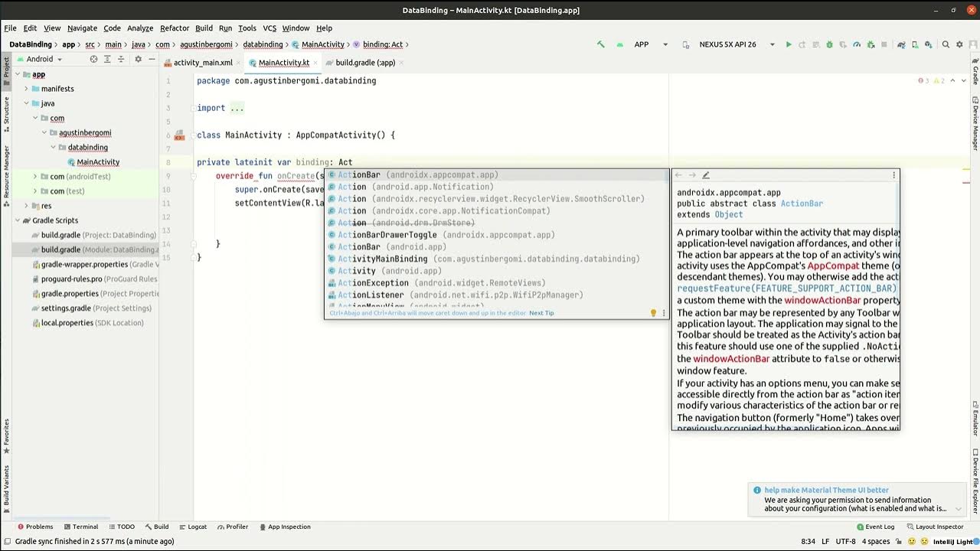The height and width of the screenshot is (551, 980).
Task: Open Project panel options gear
Action: (139, 59)
